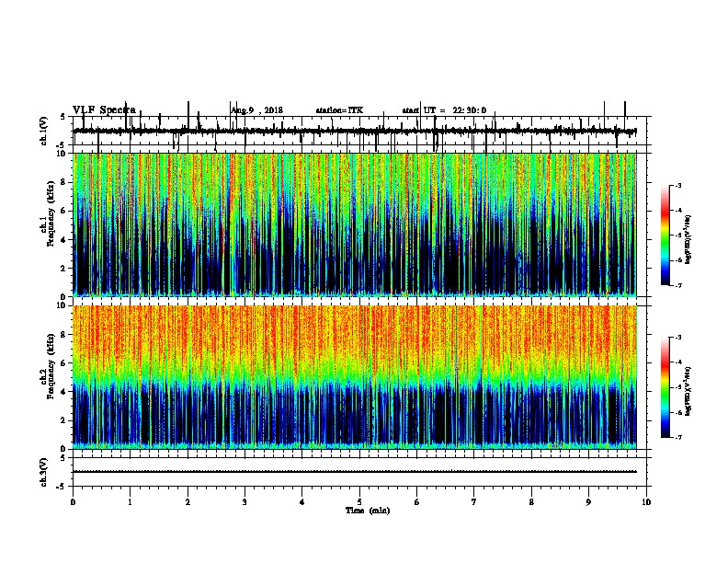The width and height of the screenshot is (728, 563).
Task: Click the "VLF Spectra" plot title
Action: coord(104,110)
